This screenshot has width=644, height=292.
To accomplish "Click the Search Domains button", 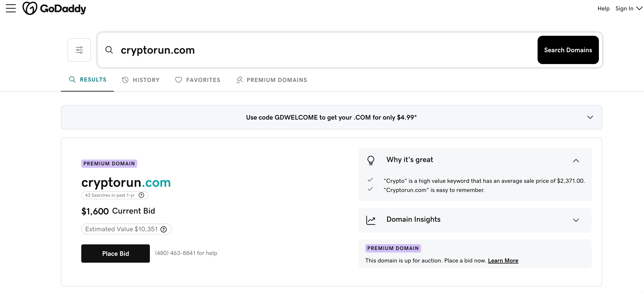I will (568, 50).
